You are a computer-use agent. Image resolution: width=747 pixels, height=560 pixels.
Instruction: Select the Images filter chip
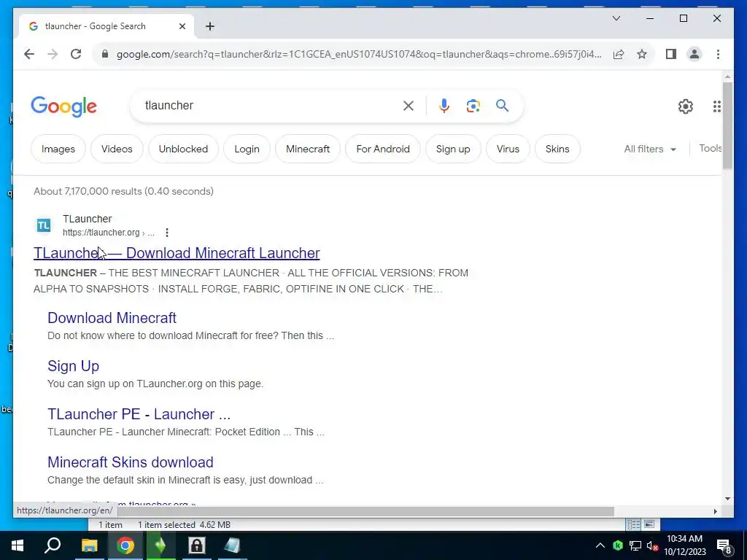click(58, 149)
